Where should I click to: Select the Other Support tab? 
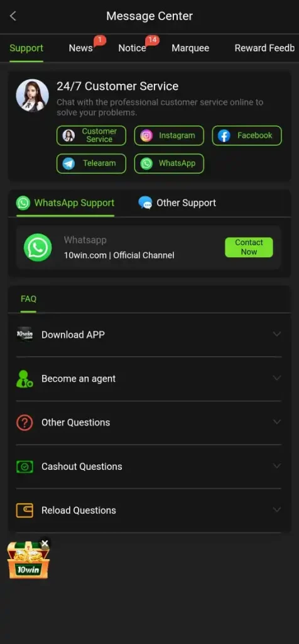pos(177,203)
